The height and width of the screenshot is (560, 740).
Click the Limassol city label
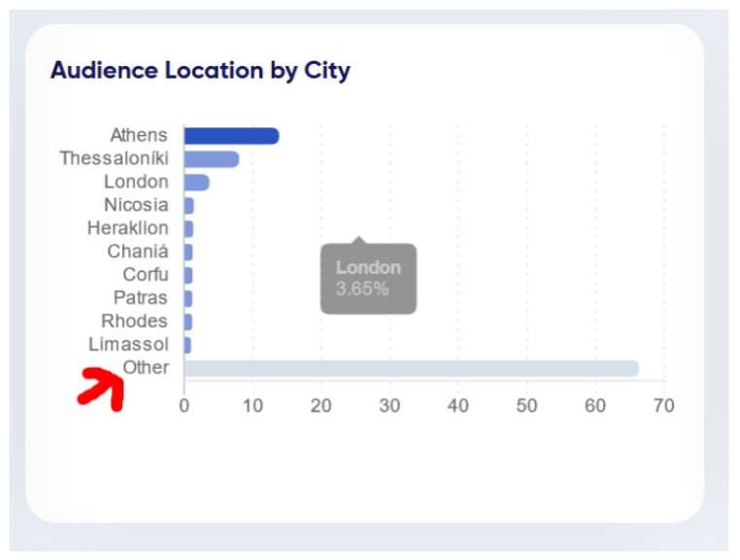[128, 344]
